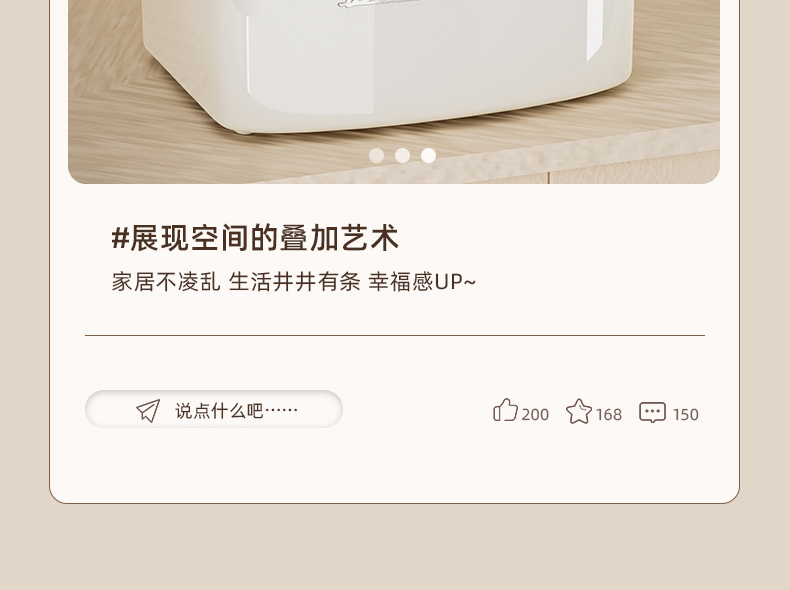Click the empty card area below the comment bar
The image size is (790, 590).
pos(395,466)
